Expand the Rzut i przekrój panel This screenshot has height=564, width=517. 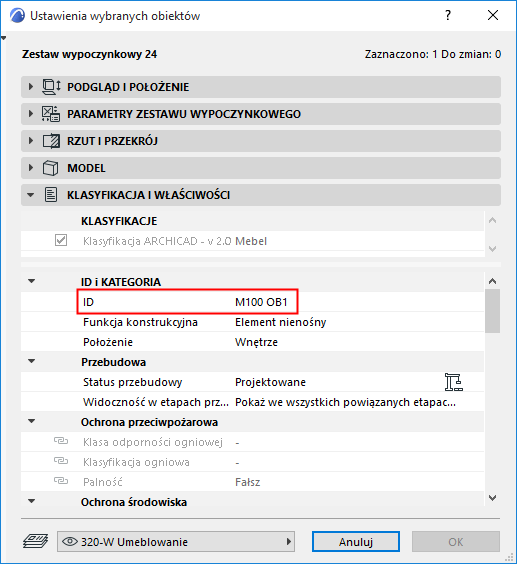[31, 141]
